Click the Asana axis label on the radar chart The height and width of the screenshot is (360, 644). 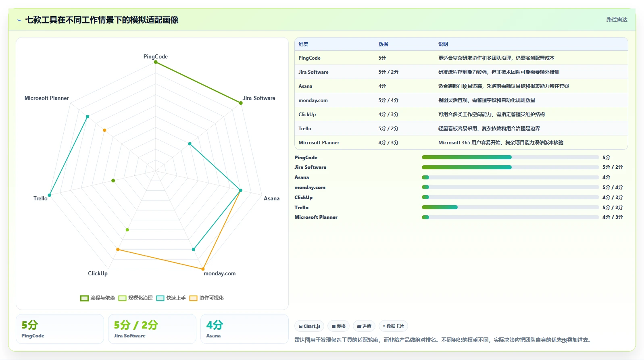[x=271, y=199]
